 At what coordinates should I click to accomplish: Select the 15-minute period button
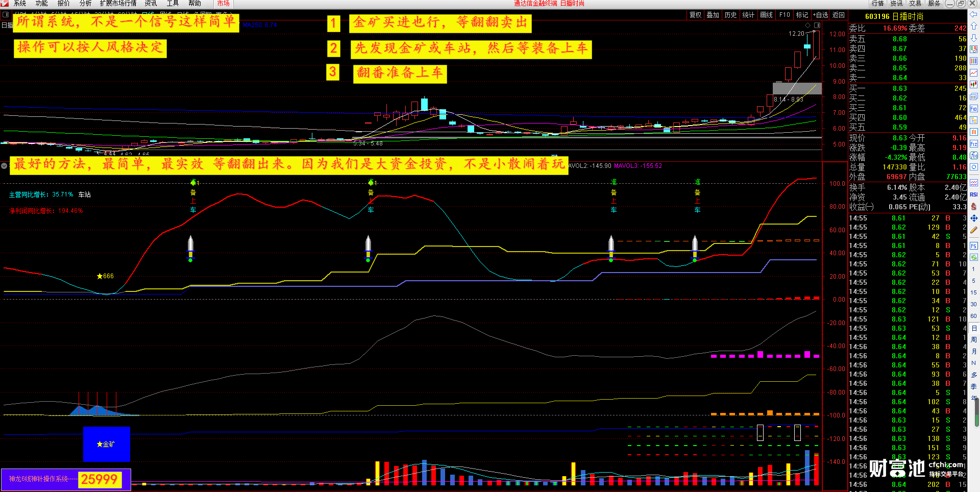(x=974, y=292)
